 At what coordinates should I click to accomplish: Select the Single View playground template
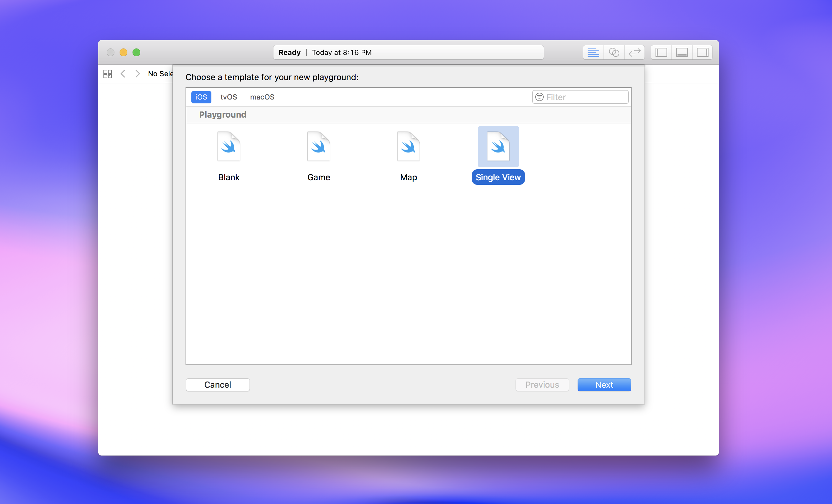click(498, 154)
